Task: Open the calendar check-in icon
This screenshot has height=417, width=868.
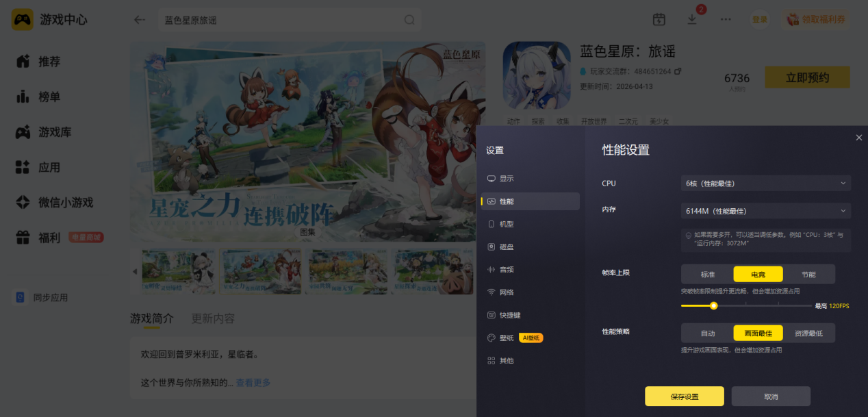Action: [x=659, y=20]
